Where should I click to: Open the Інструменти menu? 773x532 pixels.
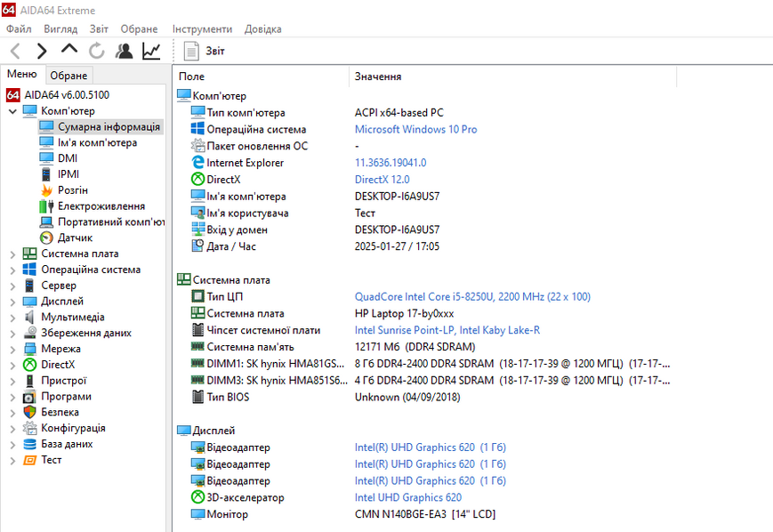coord(202,29)
